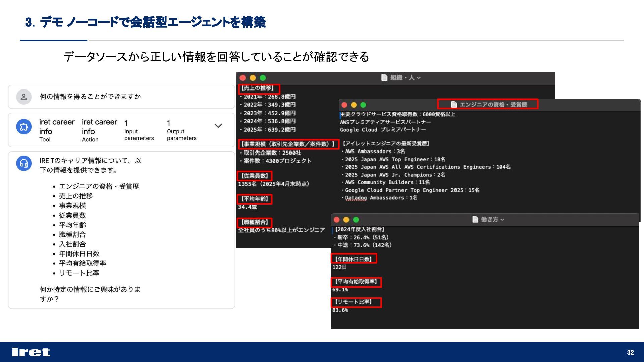This screenshot has width=644, height=362.
Task: Click line 2025 Japan AWS Jr. Champions:2名
Action: [x=393, y=175]
